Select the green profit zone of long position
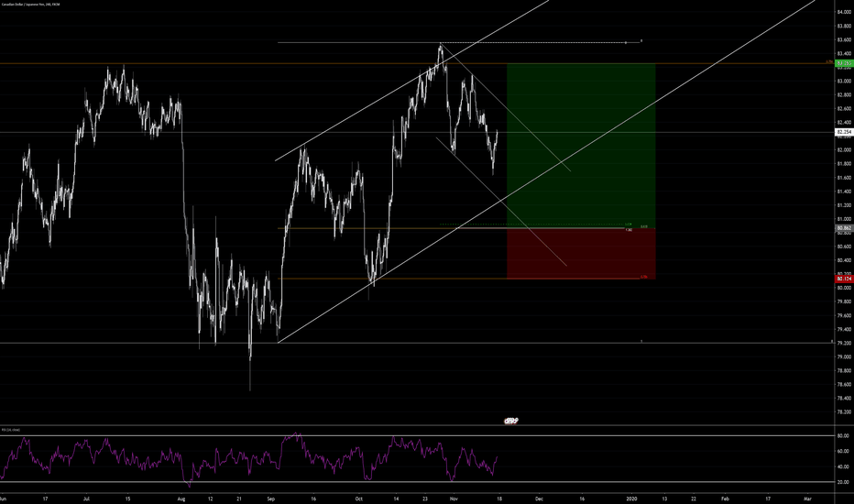Viewport: 854px width, 504px height. tap(581, 147)
